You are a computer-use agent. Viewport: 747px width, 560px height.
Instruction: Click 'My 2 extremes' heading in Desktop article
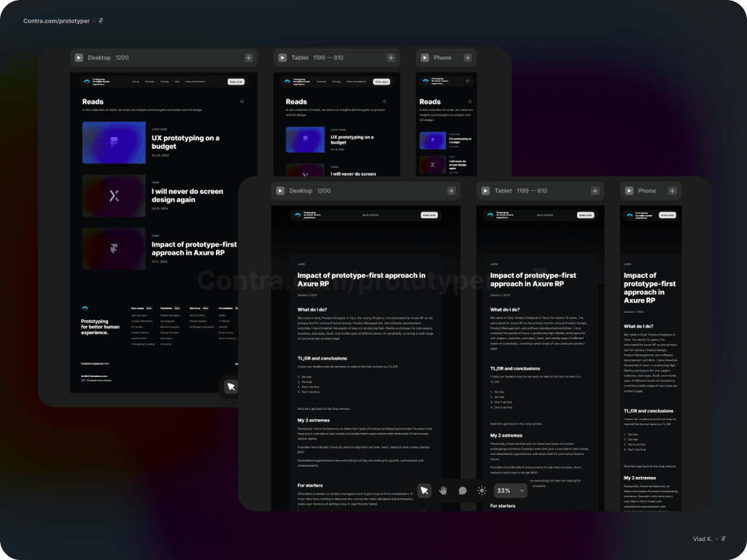point(314,421)
